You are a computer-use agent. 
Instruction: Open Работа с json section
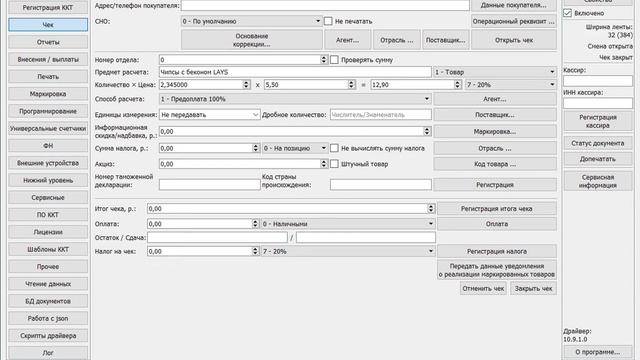pyautogui.click(x=48, y=318)
